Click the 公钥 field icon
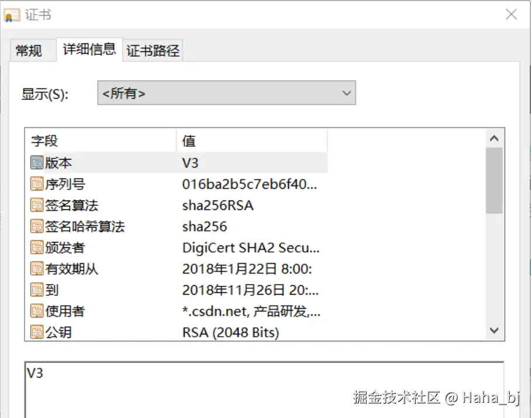Image resolution: width=532 pixels, height=418 pixels. pyautogui.click(x=36, y=331)
